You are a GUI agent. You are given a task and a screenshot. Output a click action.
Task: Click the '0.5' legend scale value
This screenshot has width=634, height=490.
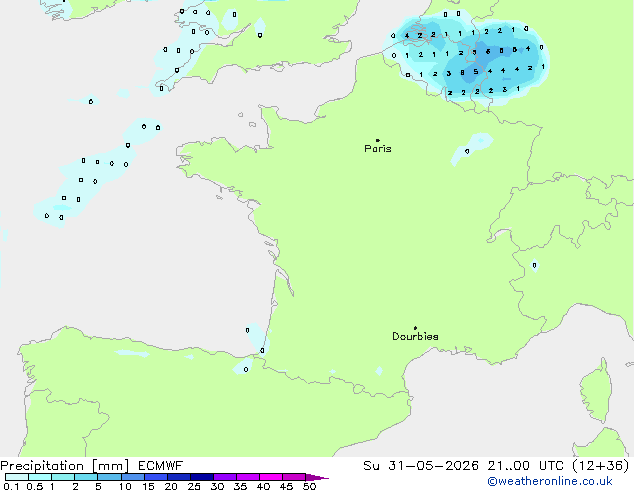pyautogui.click(x=35, y=486)
